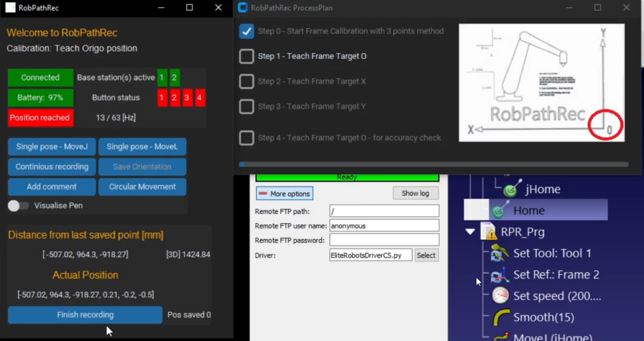Image resolution: width=644 pixels, height=341 pixels.
Task: Click the RobPathRec window title icon
Action: pos(10,8)
